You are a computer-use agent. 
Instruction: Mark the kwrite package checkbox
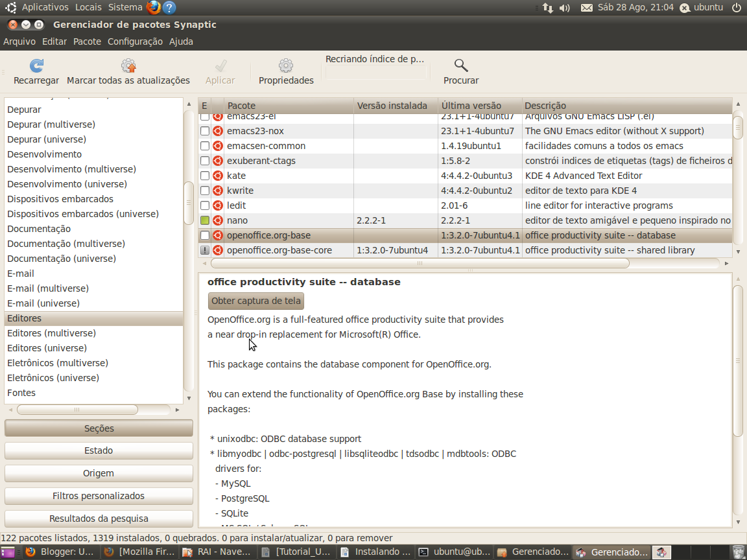click(205, 191)
